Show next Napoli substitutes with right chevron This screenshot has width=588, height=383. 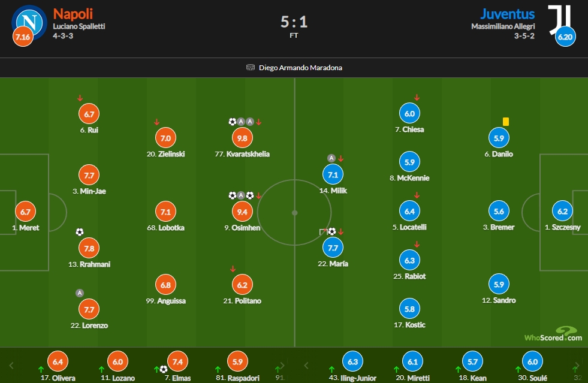coord(282,366)
